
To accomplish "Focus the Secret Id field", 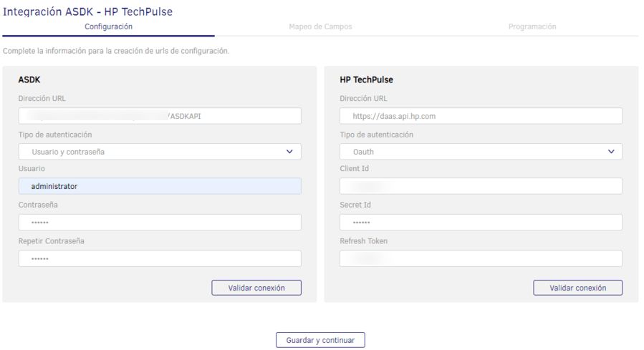I will point(481,223).
